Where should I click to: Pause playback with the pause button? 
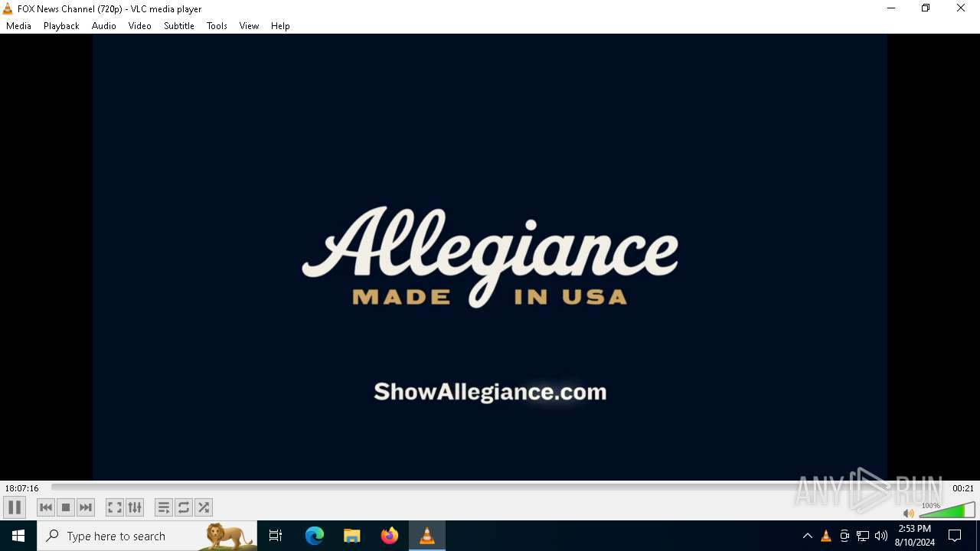[x=15, y=507]
